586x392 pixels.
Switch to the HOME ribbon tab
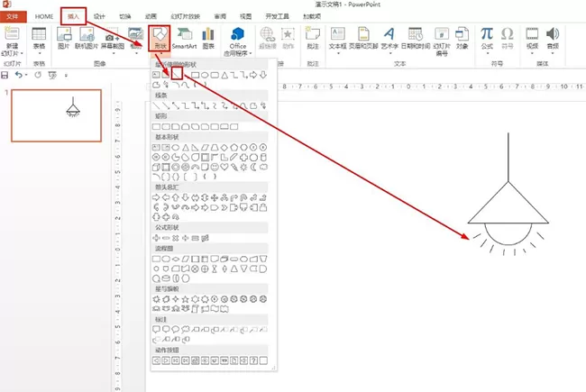[44, 16]
